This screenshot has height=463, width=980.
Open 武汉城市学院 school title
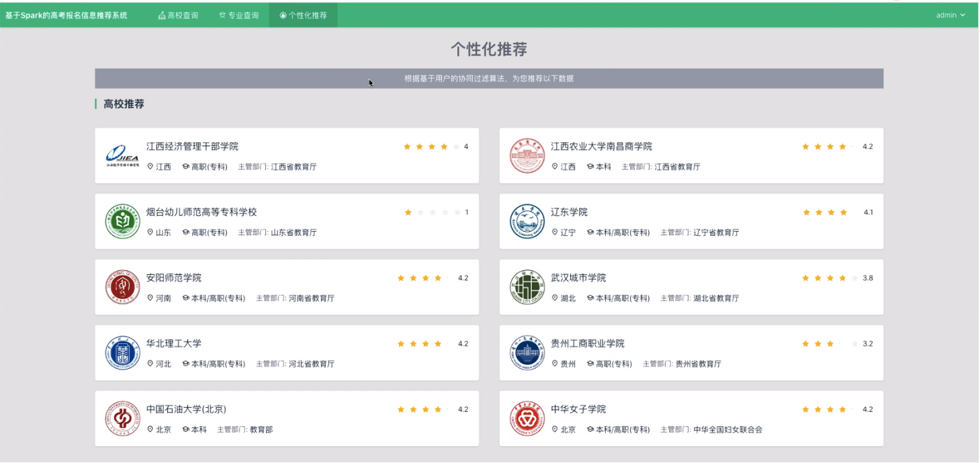pos(578,278)
